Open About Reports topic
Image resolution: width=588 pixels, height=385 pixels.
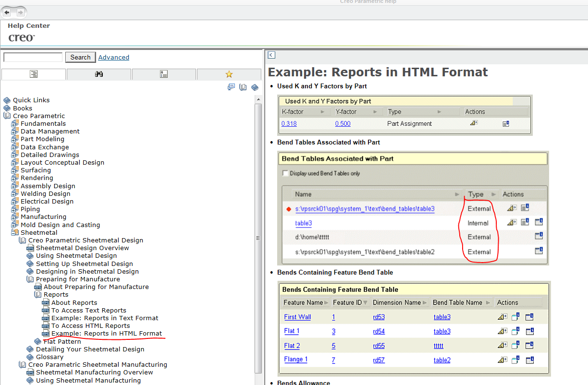click(x=74, y=302)
